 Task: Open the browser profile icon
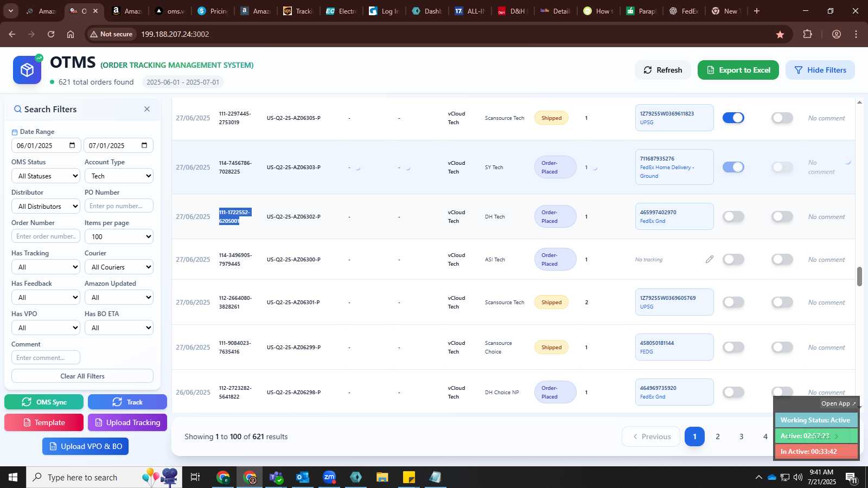pos(837,34)
